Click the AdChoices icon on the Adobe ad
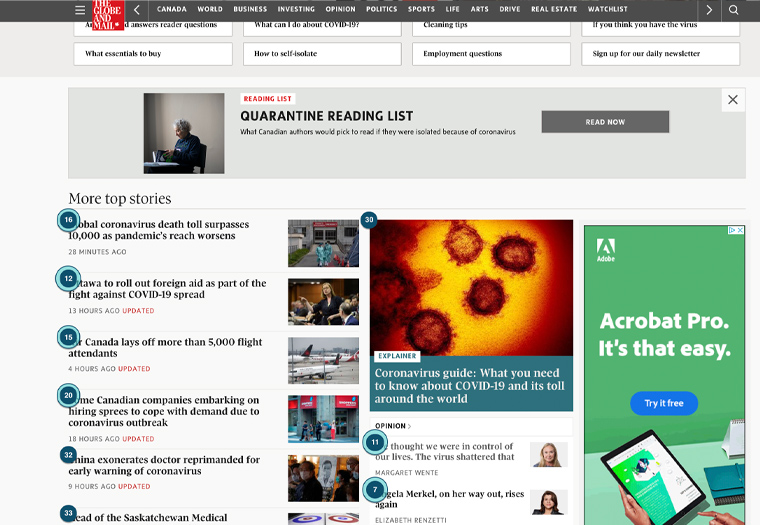Image resolution: width=760 pixels, height=525 pixels. coord(732,230)
